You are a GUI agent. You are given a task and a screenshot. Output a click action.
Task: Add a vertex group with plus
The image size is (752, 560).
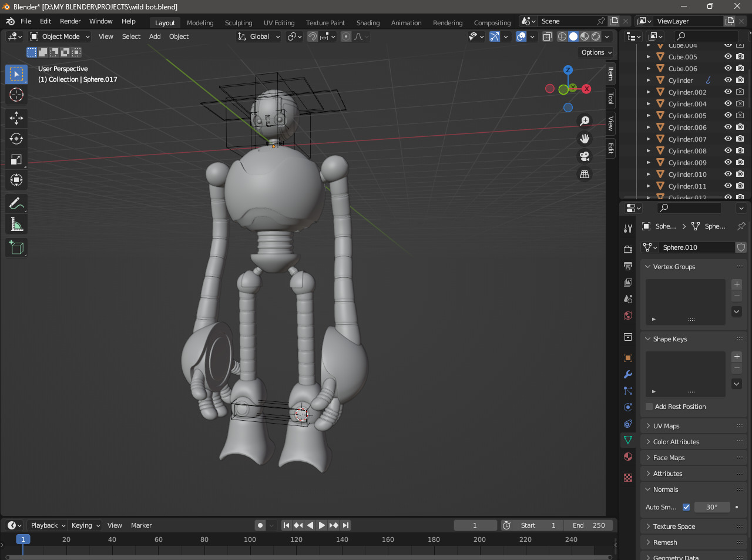coord(737,284)
